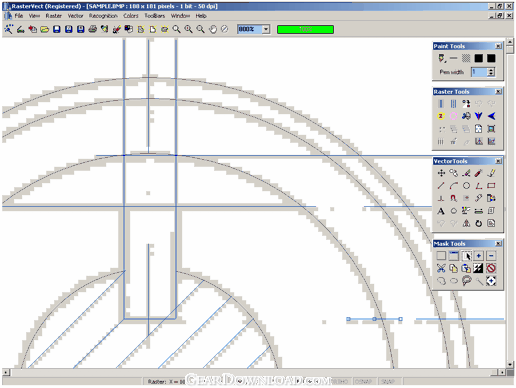Choose the line drawing tool in Vector Tools

point(441,186)
